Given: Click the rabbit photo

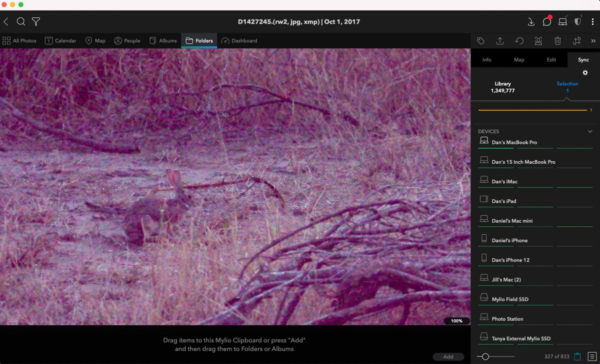Looking at the screenshot, I should [235, 187].
